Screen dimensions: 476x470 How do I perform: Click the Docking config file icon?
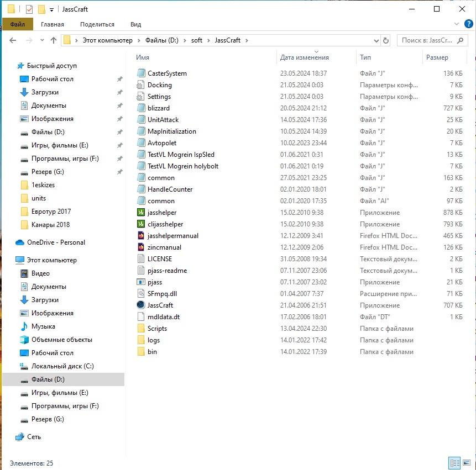tap(140, 85)
